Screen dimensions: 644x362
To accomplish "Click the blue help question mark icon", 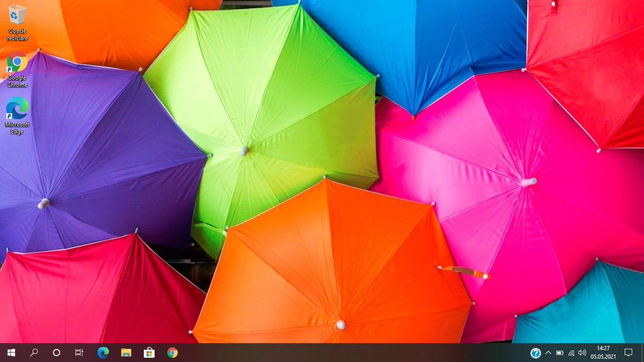I will pyautogui.click(x=536, y=353).
